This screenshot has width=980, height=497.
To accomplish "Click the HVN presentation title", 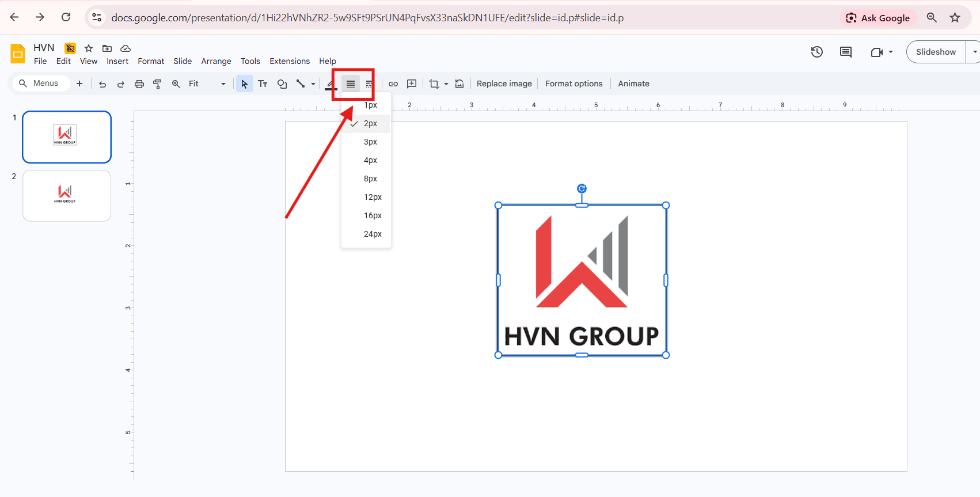I will coord(44,48).
